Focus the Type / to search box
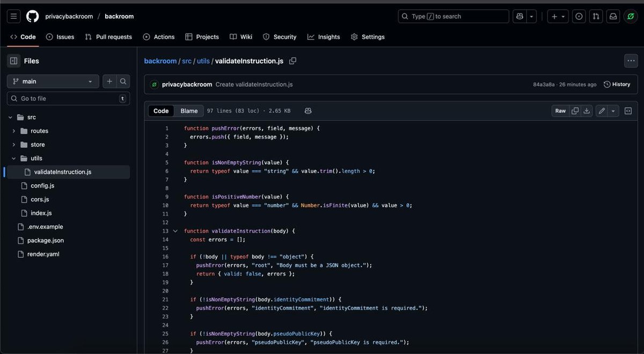The height and width of the screenshot is (354, 644). coord(453,16)
